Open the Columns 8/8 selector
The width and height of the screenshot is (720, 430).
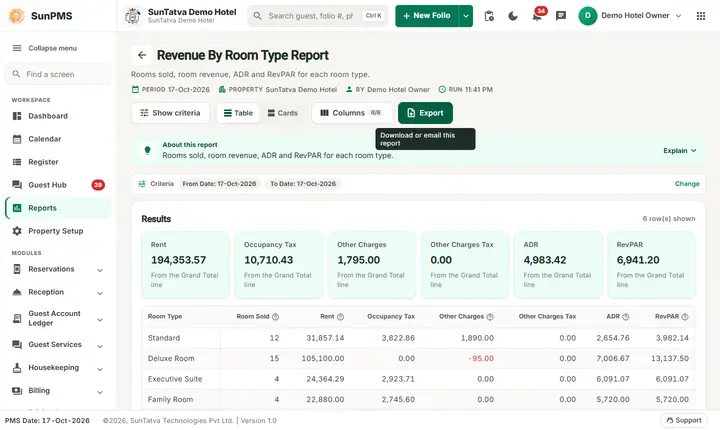[351, 113]
